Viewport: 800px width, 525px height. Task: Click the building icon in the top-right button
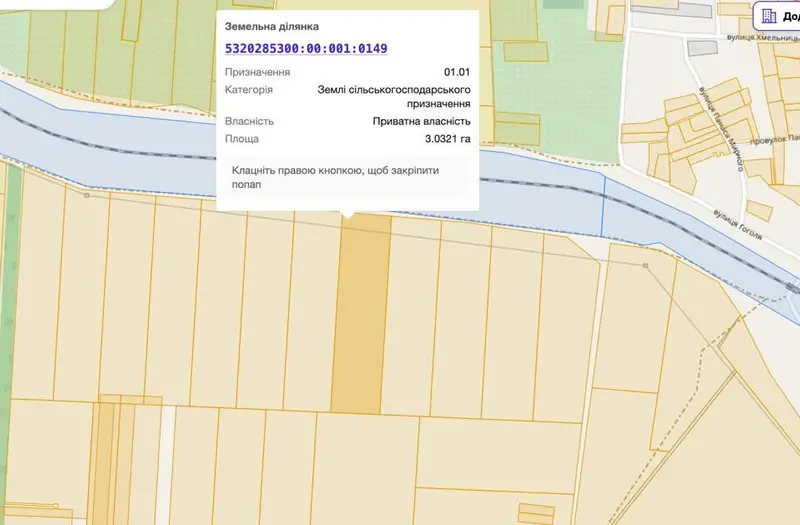pos(768,16)
